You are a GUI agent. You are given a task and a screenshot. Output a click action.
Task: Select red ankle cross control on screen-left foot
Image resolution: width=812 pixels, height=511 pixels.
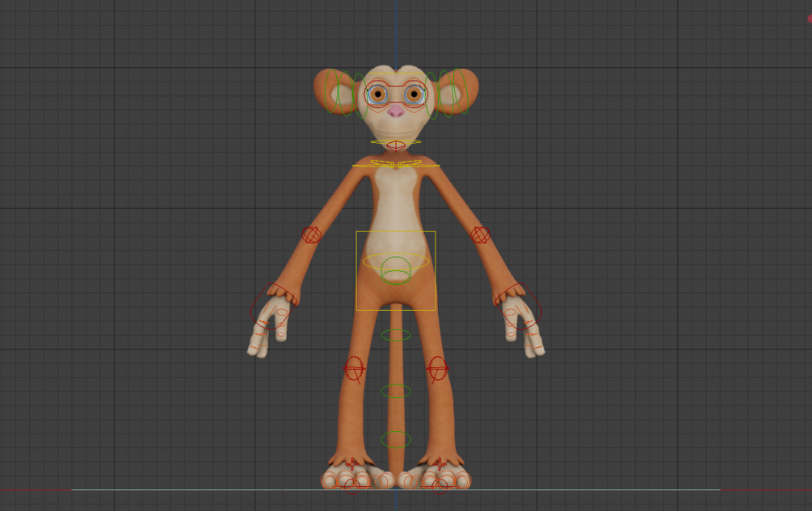pos(352,463)
